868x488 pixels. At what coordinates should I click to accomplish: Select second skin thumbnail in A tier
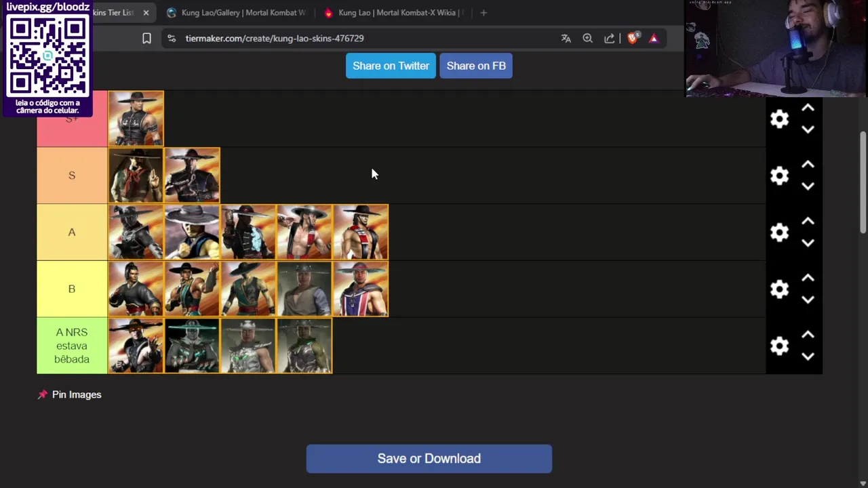(192, 232)
